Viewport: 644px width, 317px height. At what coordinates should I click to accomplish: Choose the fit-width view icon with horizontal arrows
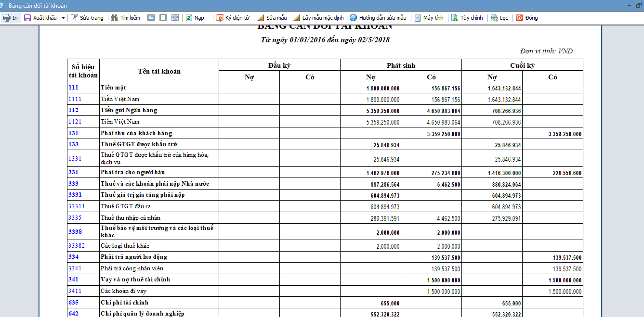click(x=175, y=18)
